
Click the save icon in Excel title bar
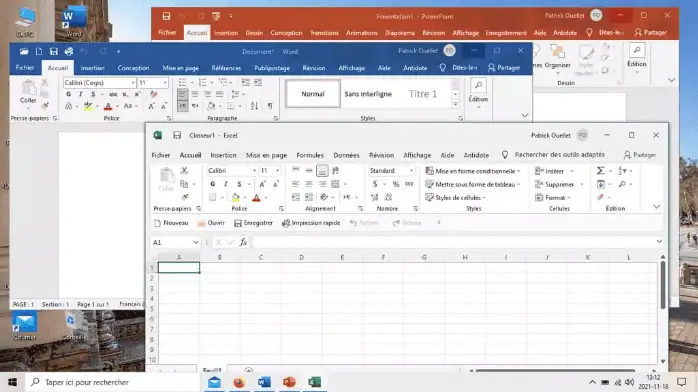(x=177, y=135)
